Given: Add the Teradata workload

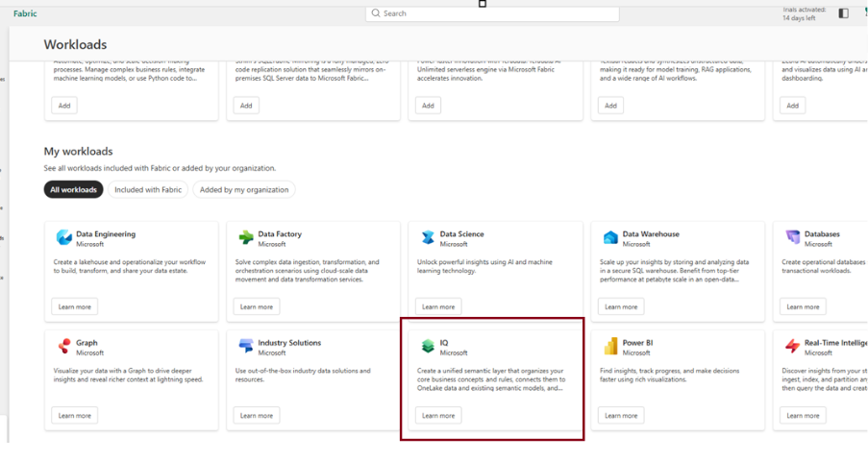Looking at the screenshot, I should pyautogui.click(x=429, y=106).
